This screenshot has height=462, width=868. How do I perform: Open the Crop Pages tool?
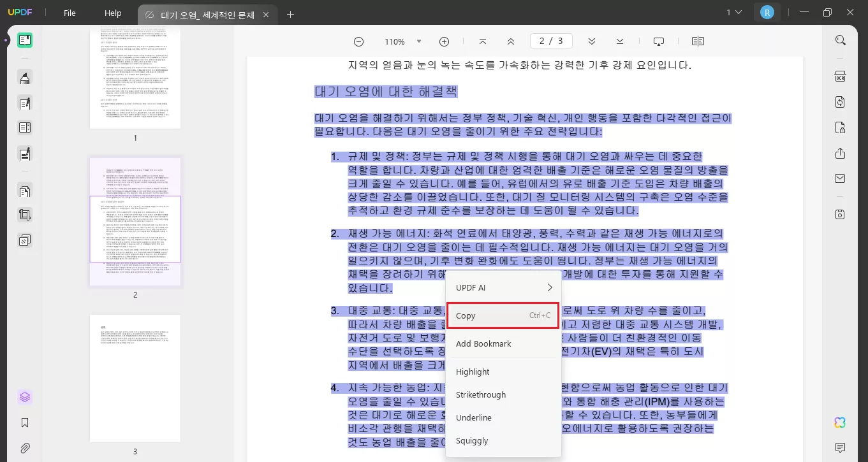pos(25,215)
